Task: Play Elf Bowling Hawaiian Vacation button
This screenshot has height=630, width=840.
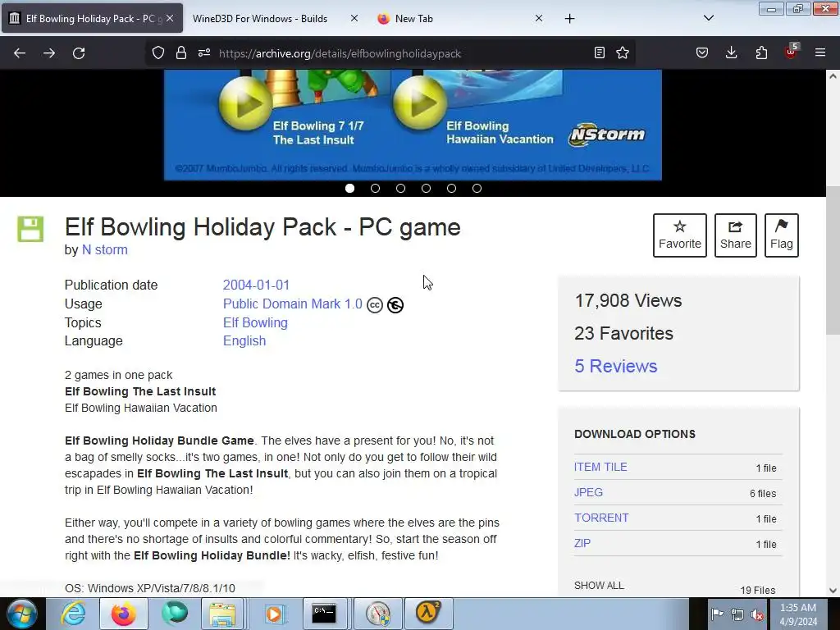Action: coord(420,103)
